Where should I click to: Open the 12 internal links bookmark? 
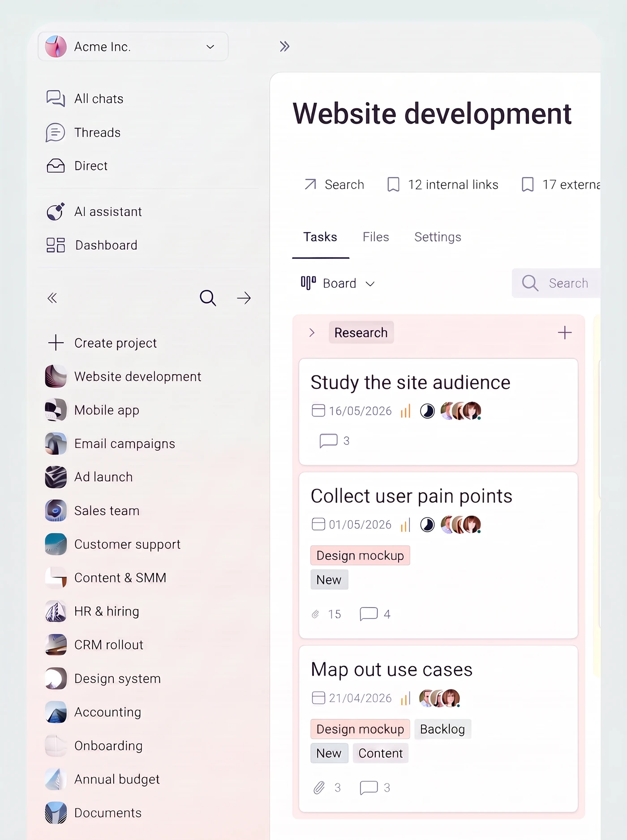pos(442,185)
